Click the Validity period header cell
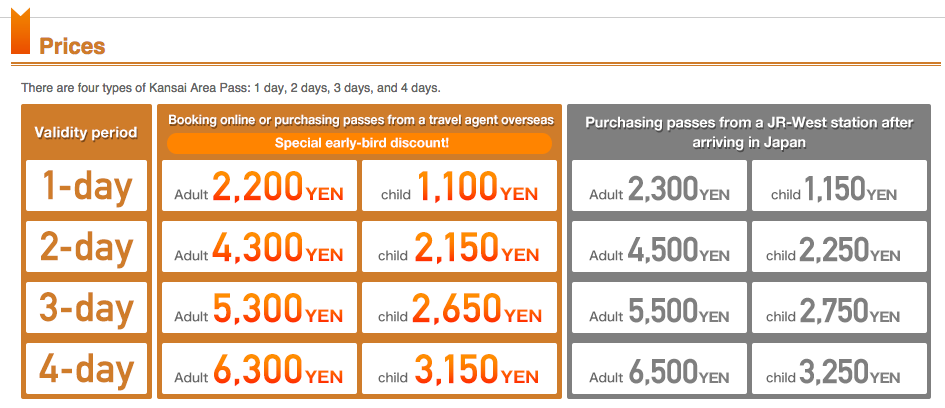This screenshot has width=945, height=408. pos(86,132)
